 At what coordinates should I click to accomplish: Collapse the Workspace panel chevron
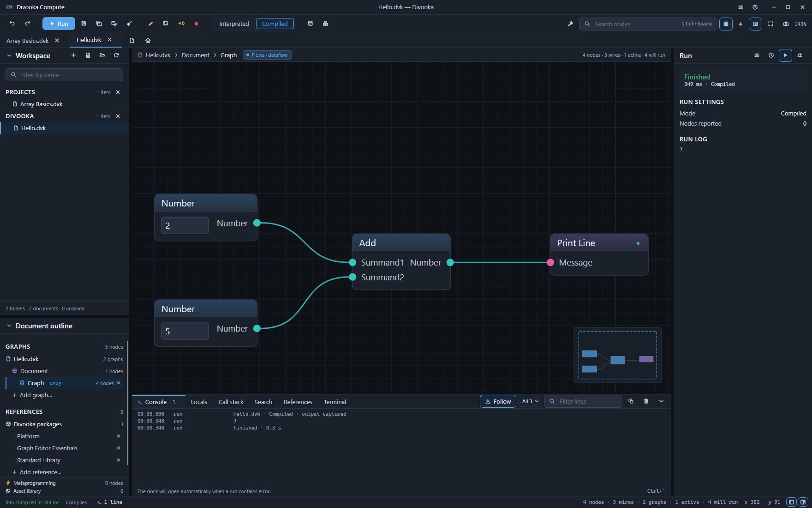point(9,55)
